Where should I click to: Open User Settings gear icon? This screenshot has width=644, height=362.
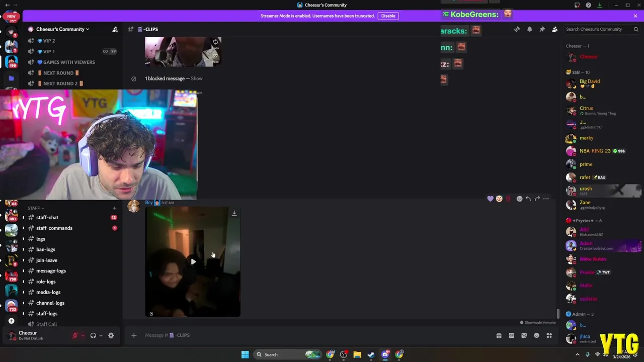tap(111, 335)
